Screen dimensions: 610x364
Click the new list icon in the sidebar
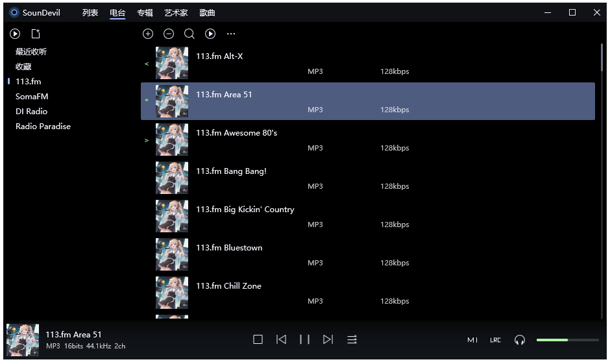tap(36, 34)
